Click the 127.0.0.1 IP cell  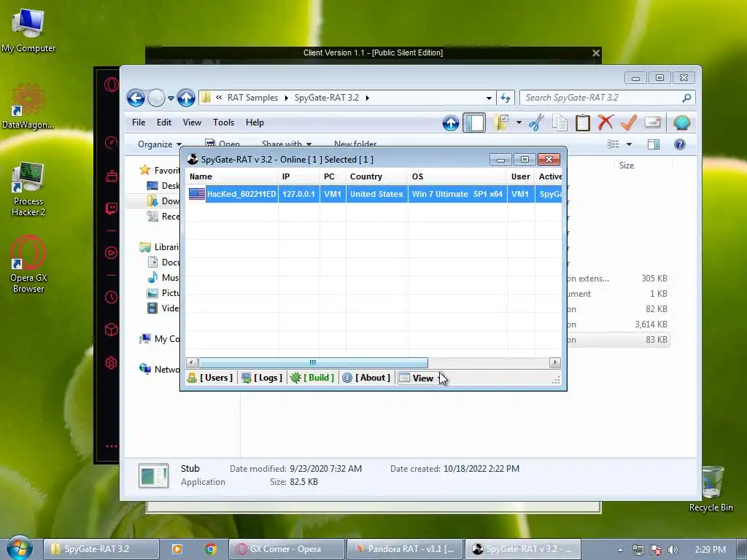coord(298,194)
